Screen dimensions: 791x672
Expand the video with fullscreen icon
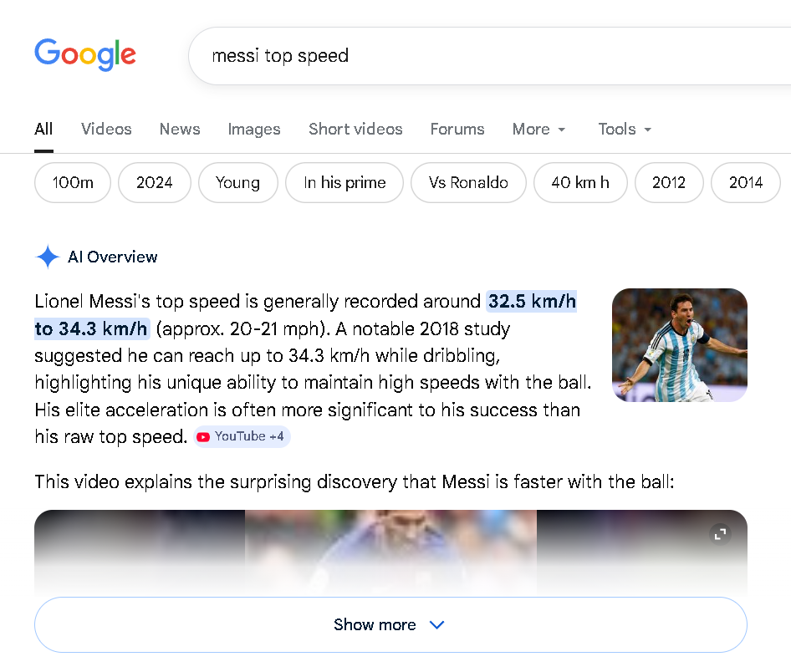720,534
